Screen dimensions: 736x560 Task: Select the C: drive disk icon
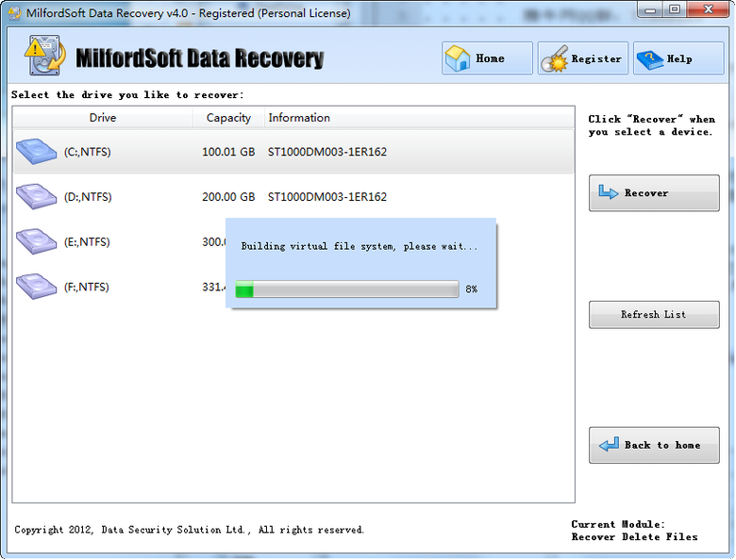(x=36, y=152)
